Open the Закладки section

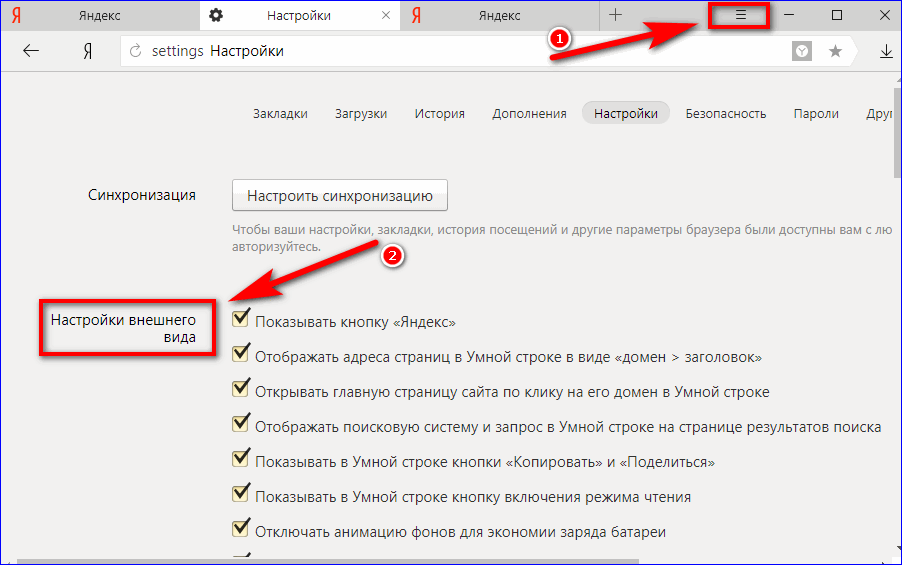[280, 114]
